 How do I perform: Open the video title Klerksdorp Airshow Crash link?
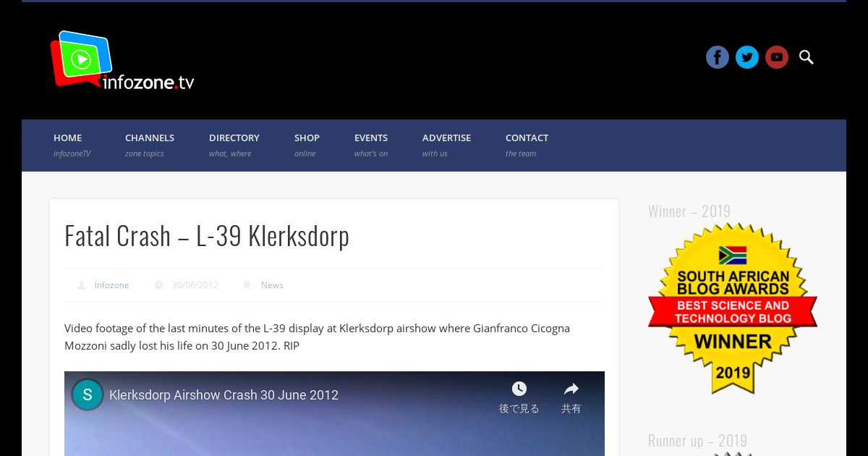(x=224, y=395)
